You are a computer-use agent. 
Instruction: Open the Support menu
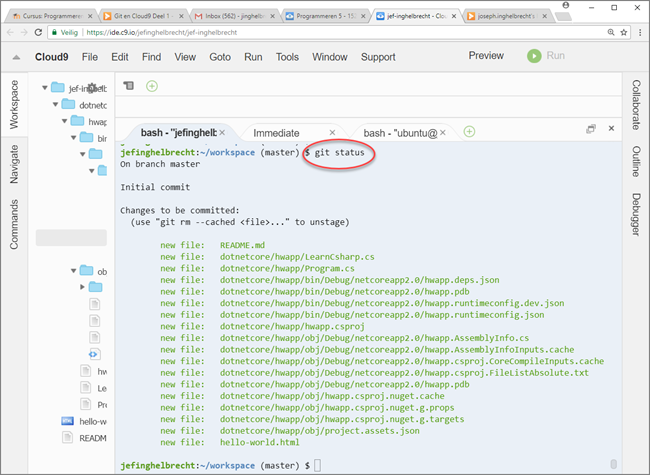[x=378, y=57]
